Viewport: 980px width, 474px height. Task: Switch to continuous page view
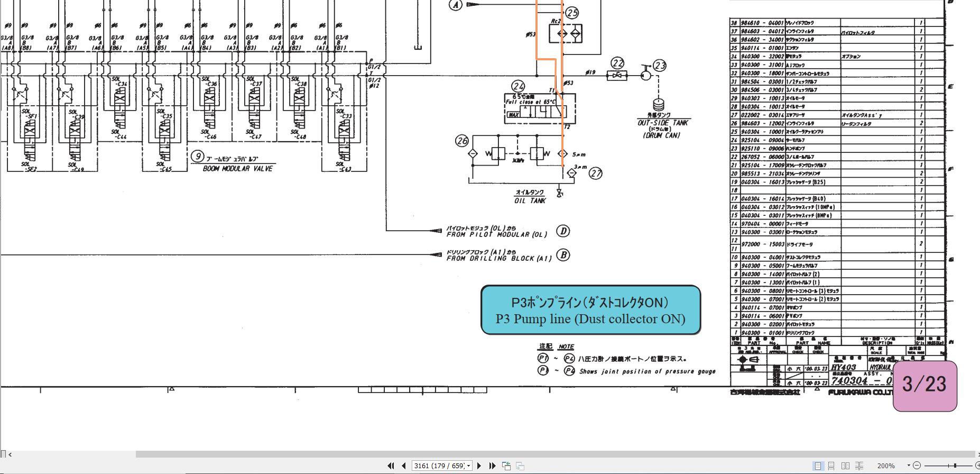(x=831, y=466)
